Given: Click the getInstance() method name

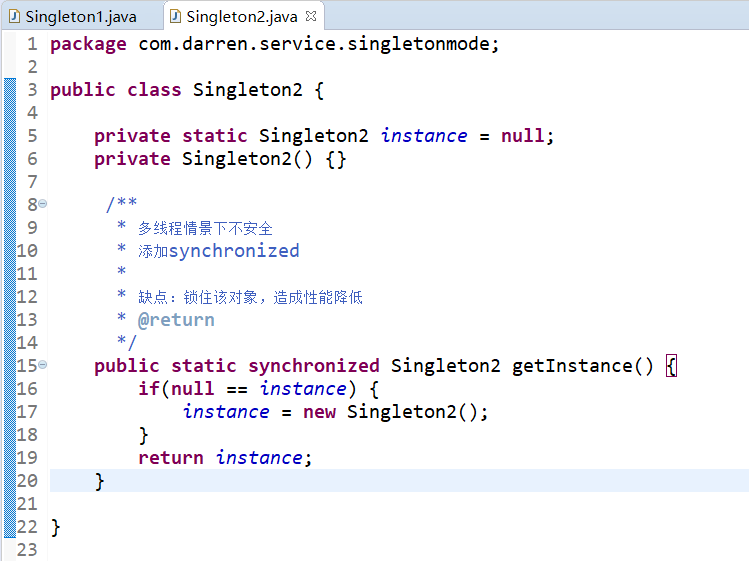Looking at the screenshot, I should coord(582,366).
